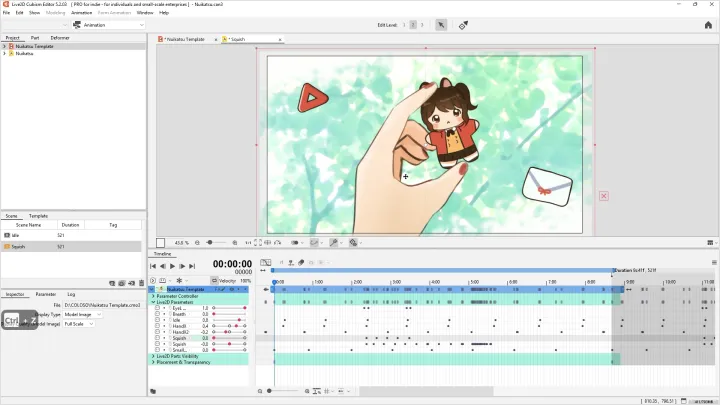Open the Model Image display type dropdown
This screenshot has width=720, height=405.
pos(83,315)
